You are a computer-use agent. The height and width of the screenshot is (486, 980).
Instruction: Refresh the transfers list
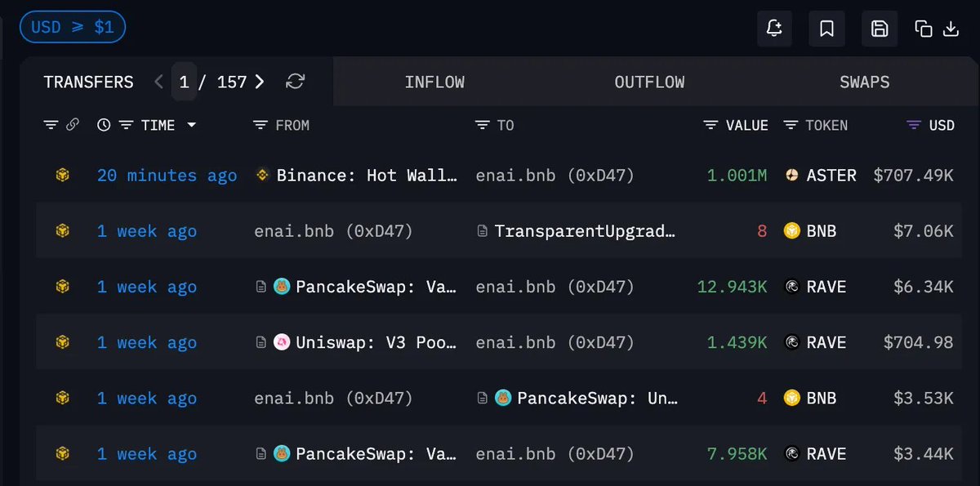point(295,82)
